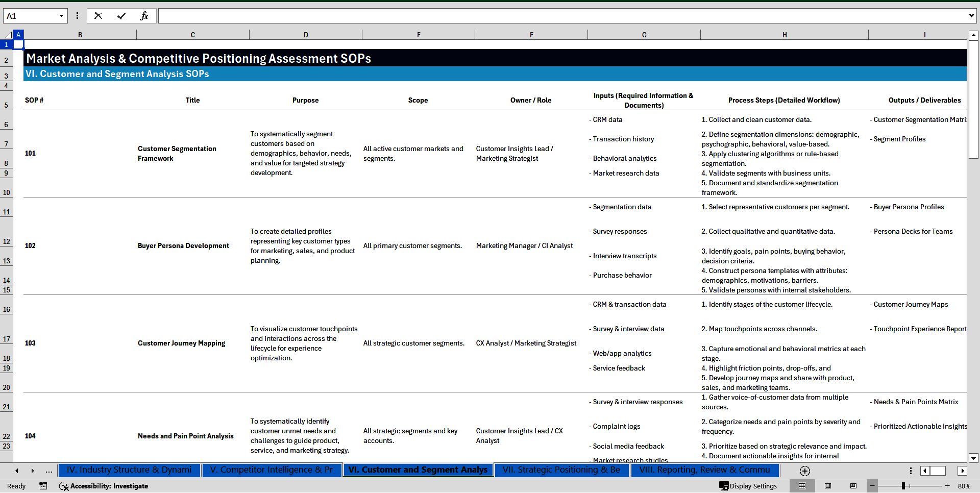Expand the formula bar with its chevron
Image resolution: width=980 pixels, height=493 pixels.
point(972,16)
